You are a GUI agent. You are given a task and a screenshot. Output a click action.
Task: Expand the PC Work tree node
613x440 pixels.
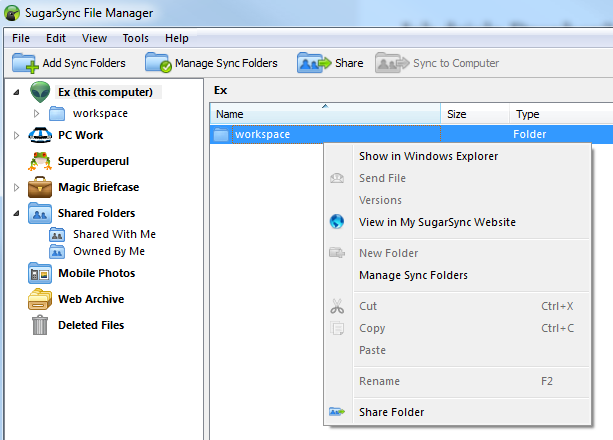tap(16, 135)
